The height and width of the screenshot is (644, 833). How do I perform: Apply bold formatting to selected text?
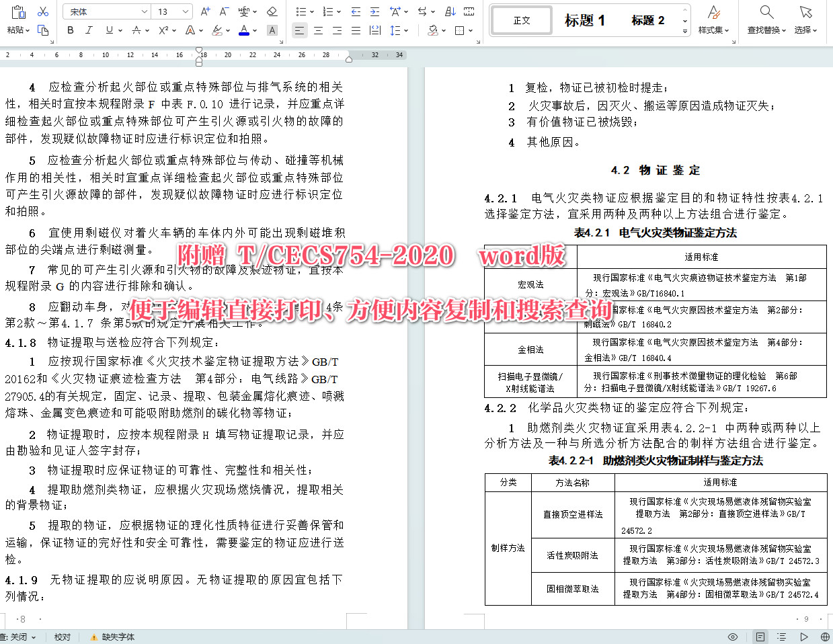click(71, 30)
